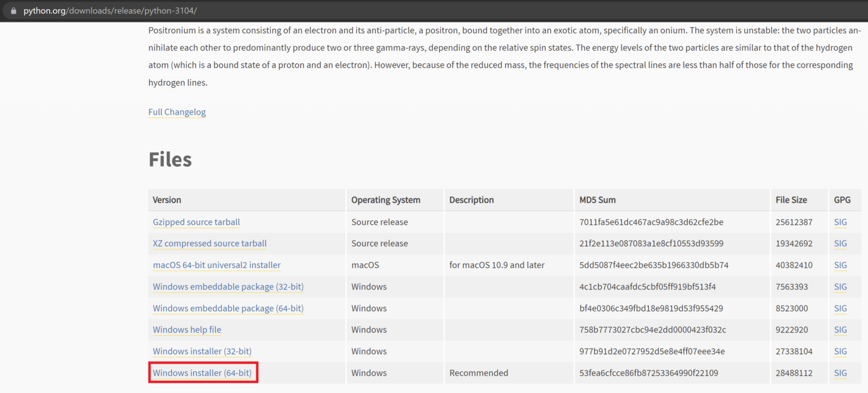Image resolution: width=868 pixels, height=393 pixels.
Task: Click SIG for the recommended 64-bit Windows installer
Action: coord(840,373)
